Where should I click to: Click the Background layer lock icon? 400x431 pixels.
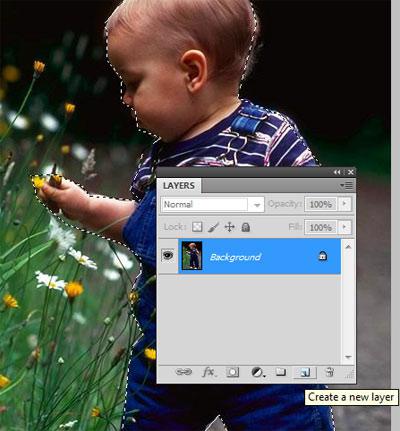click(x=323, y=256)
